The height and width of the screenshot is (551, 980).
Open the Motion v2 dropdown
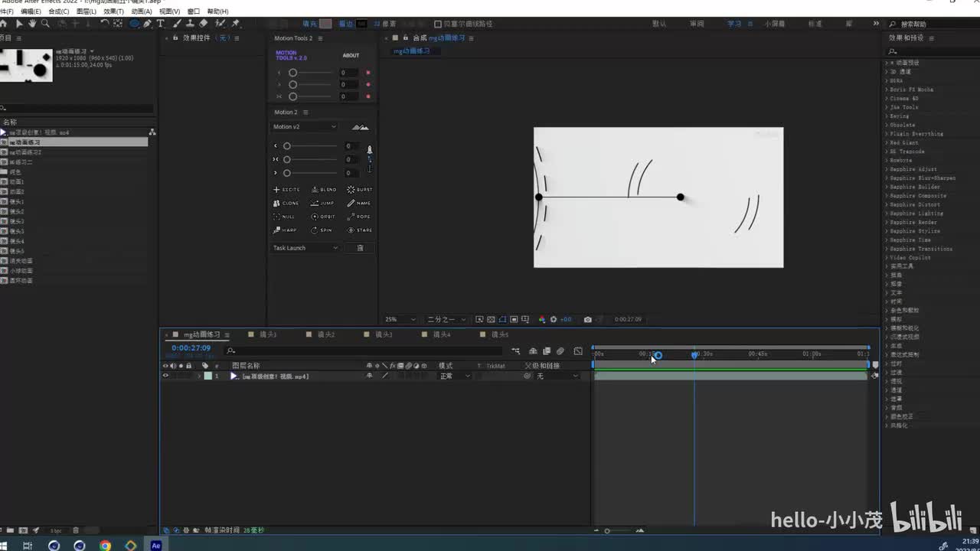[x=305, y=127]
